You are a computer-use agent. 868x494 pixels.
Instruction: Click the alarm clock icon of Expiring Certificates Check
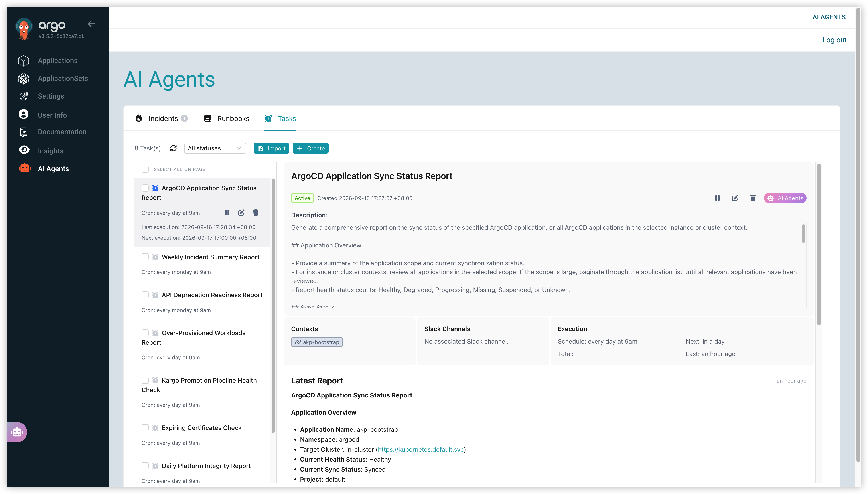pos(155,428)
